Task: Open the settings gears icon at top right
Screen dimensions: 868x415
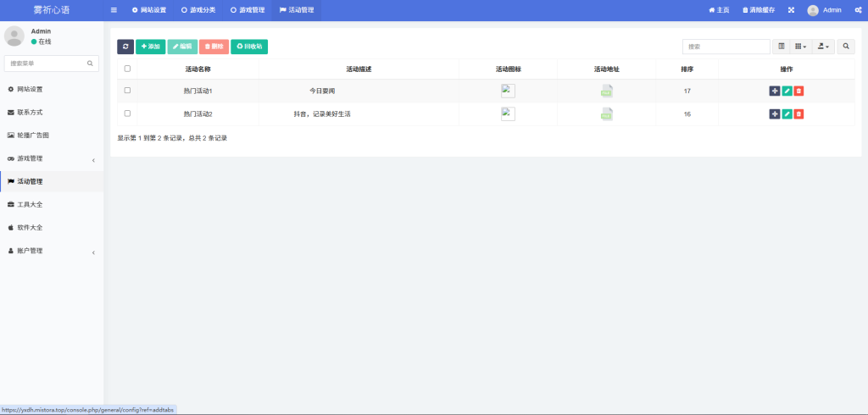Action: coord(858,10)
